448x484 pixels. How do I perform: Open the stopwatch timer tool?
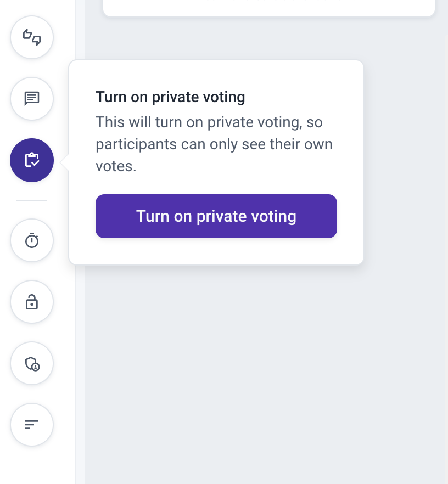(32, 240)
